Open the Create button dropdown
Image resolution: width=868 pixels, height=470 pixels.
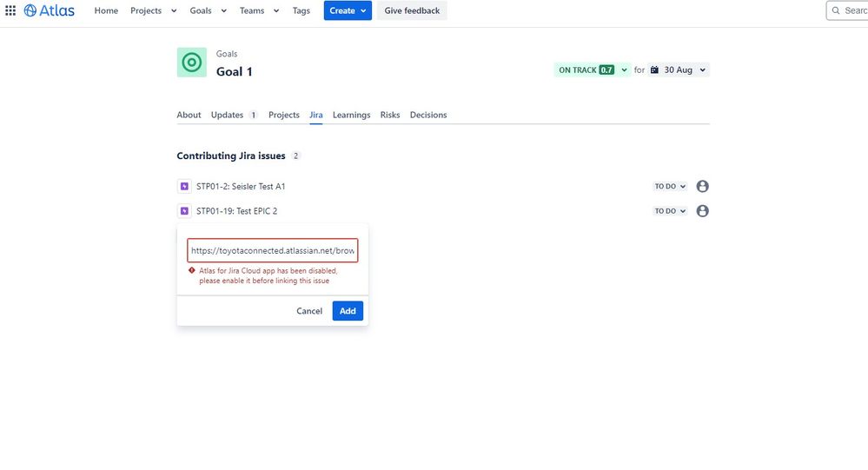pos(348,10)
